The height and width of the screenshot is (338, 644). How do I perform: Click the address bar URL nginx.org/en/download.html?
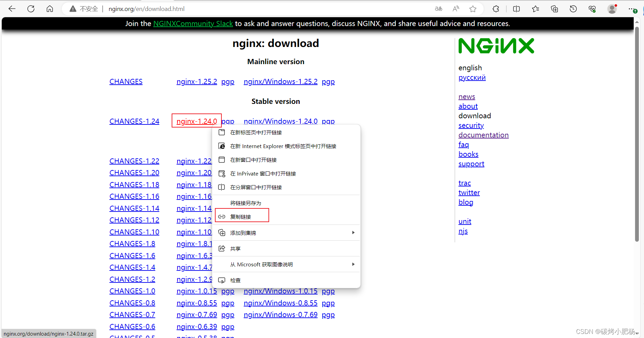click(147, 9)
